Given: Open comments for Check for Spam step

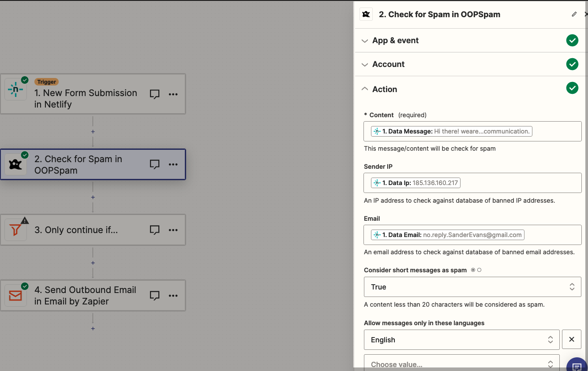Looking at the screenshot, I should (154, 164).
